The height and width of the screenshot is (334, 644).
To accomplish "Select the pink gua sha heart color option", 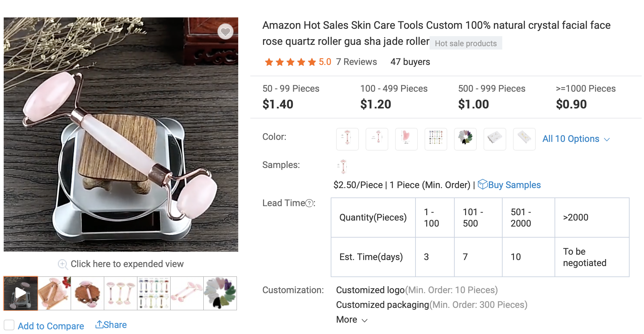I will tap(406, 139).
